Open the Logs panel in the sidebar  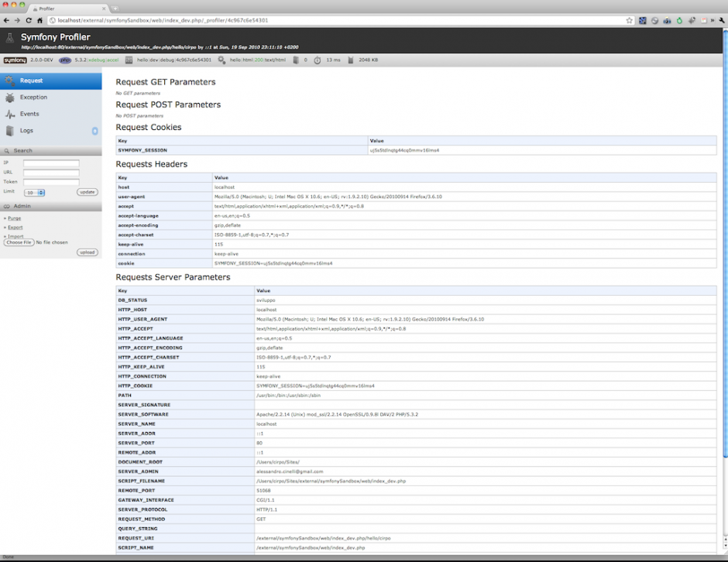pos(26,131)
